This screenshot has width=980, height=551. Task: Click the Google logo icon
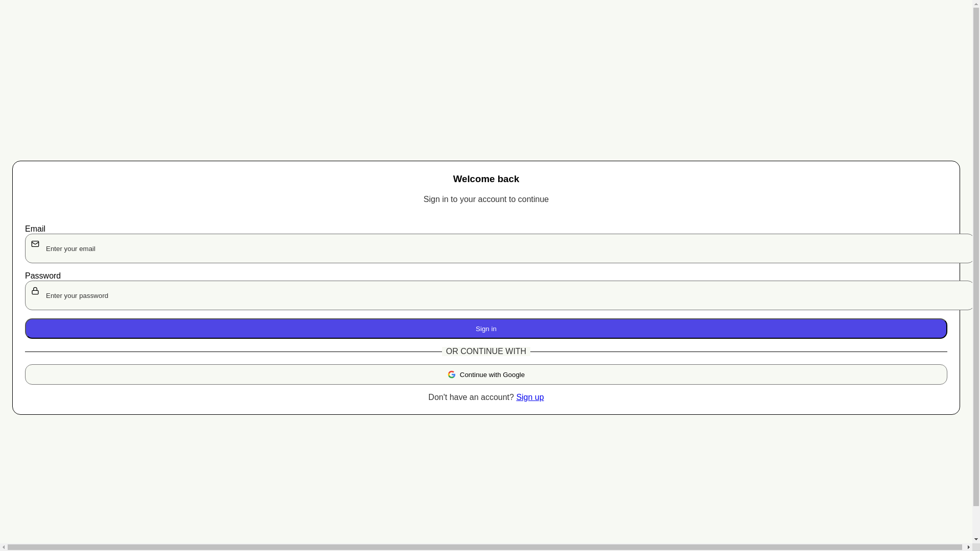[x=452, y=374]
